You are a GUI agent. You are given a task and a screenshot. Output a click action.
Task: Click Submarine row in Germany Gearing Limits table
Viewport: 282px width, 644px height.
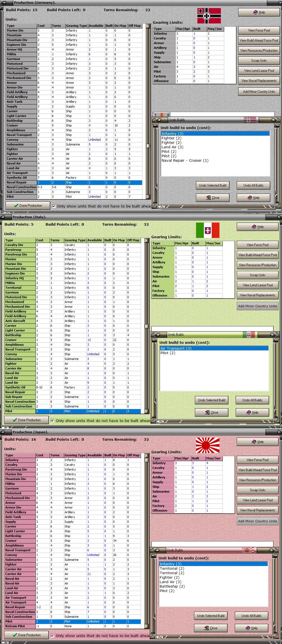coord(188,62)
